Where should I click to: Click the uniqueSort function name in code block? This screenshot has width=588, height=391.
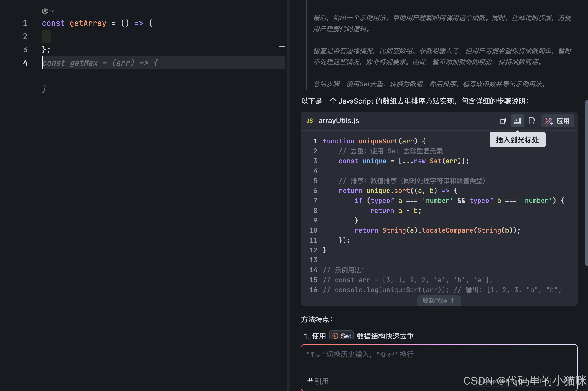[378, 141]
